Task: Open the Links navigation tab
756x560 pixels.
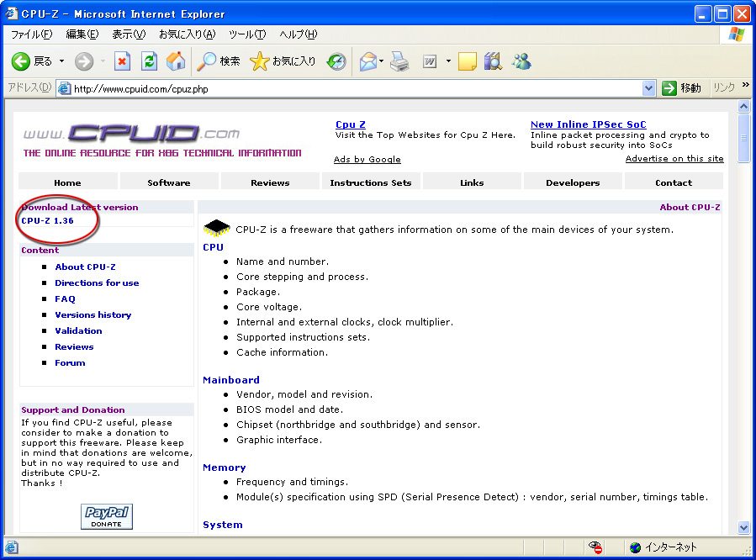Action: [472, 182]
